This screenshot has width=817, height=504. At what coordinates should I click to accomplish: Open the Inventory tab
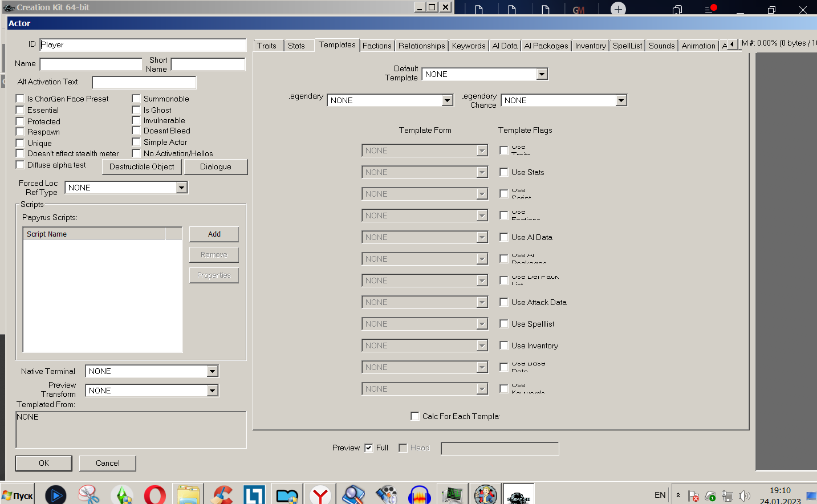590,46
